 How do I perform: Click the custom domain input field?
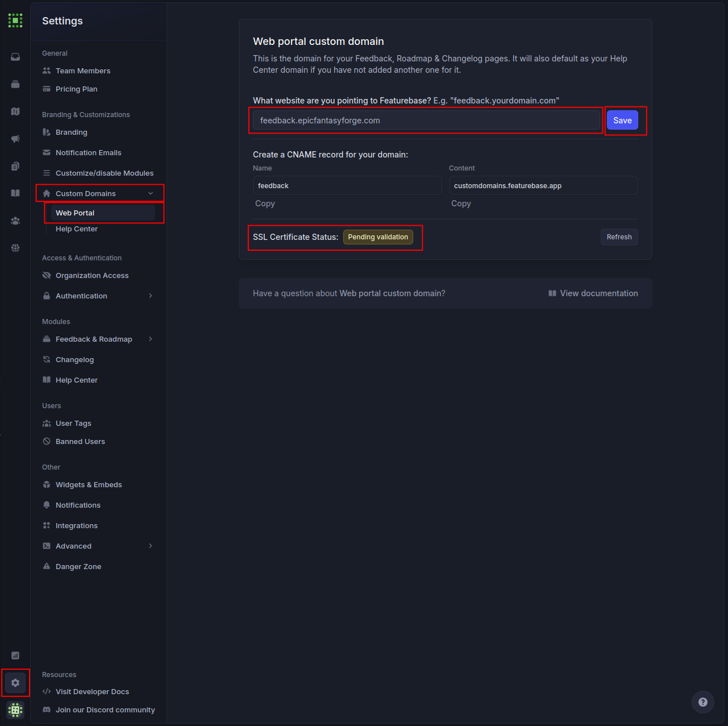point(426,121)
